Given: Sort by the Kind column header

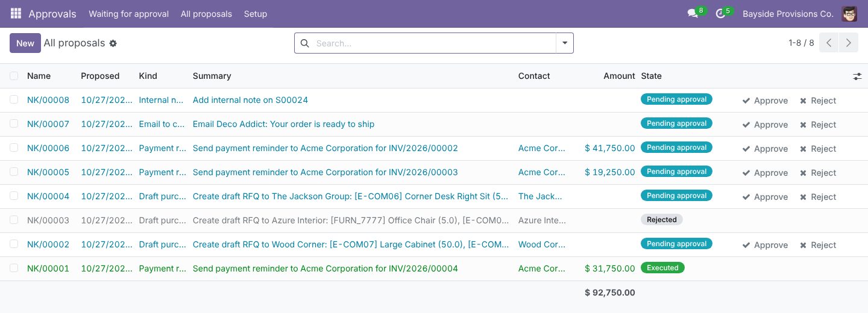Looking at the screenshot, I should [x=148, y=76].
